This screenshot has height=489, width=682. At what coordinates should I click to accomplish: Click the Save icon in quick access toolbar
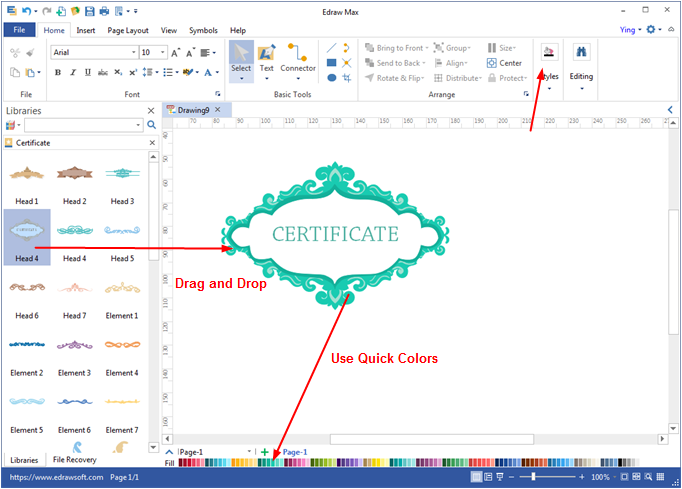click(x=90, y=11)
